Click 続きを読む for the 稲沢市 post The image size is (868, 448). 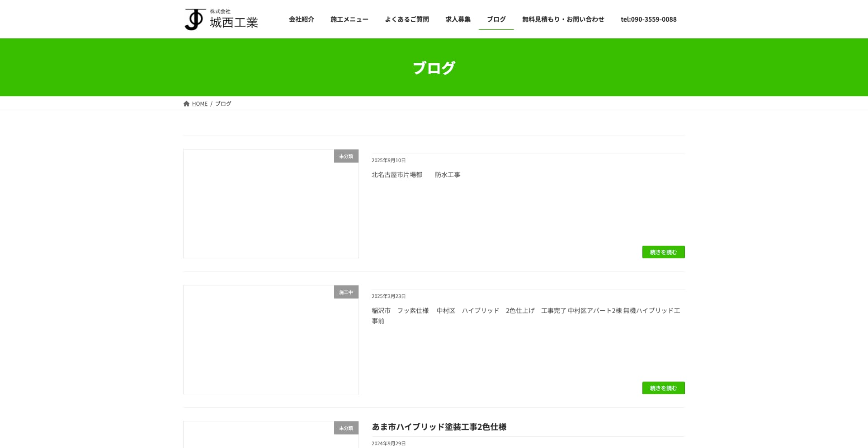[663, 388]
